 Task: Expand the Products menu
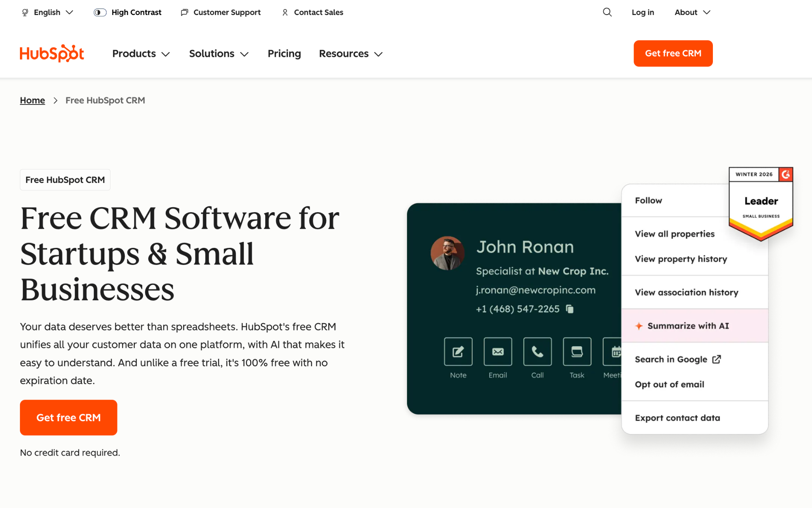[x=141, y=54]
